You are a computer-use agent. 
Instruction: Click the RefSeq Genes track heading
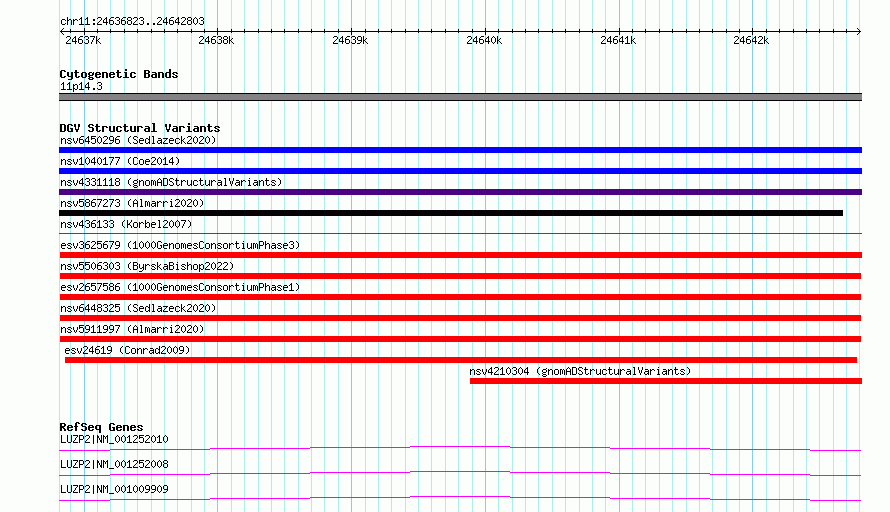101,427
